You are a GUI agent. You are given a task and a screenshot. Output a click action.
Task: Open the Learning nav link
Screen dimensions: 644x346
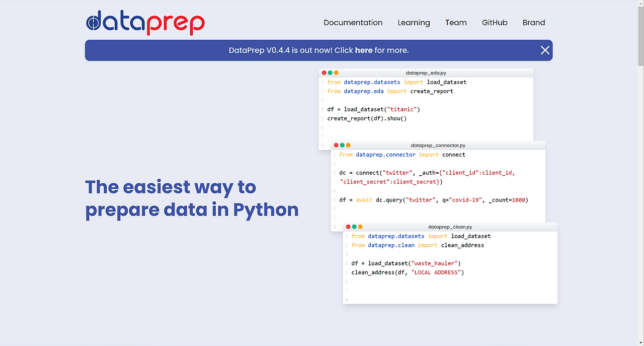(414, 23)
